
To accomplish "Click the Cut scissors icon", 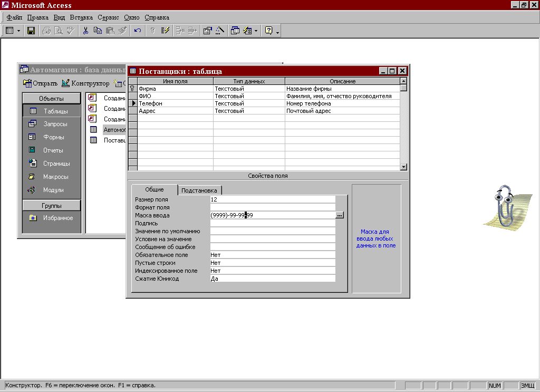I will (x=86, y=31).
